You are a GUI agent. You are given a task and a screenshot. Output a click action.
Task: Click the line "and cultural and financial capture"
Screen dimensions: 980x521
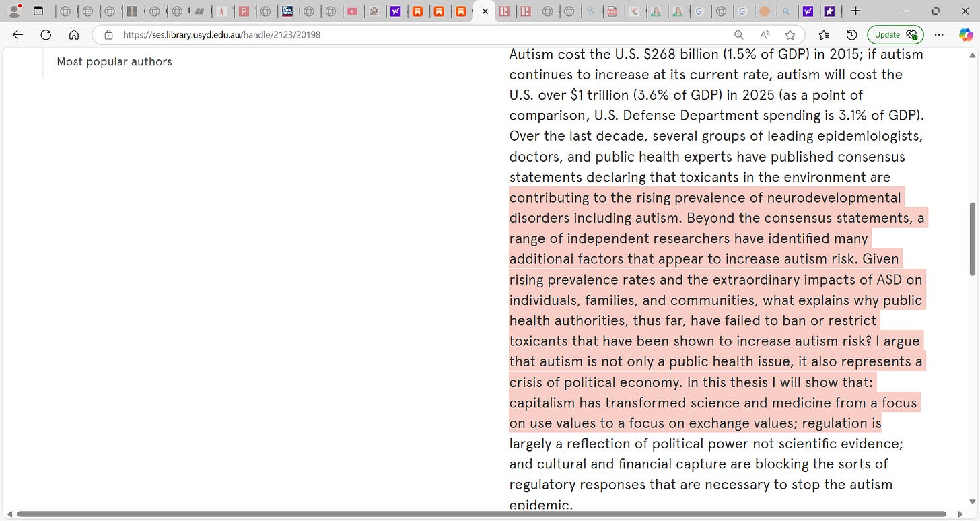click(699, 464)
